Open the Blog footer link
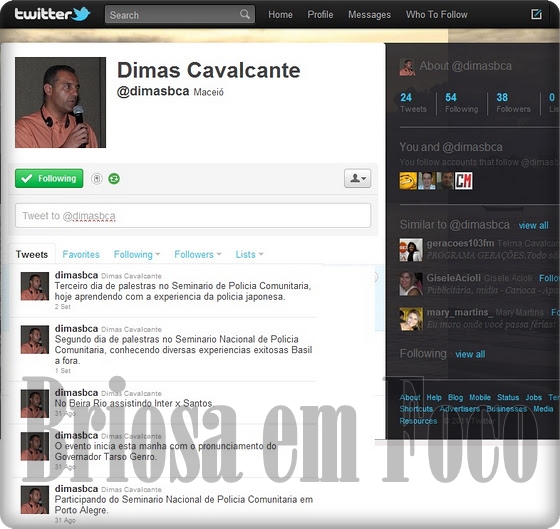This screenshot has width=560, height=529. (455, 397)
